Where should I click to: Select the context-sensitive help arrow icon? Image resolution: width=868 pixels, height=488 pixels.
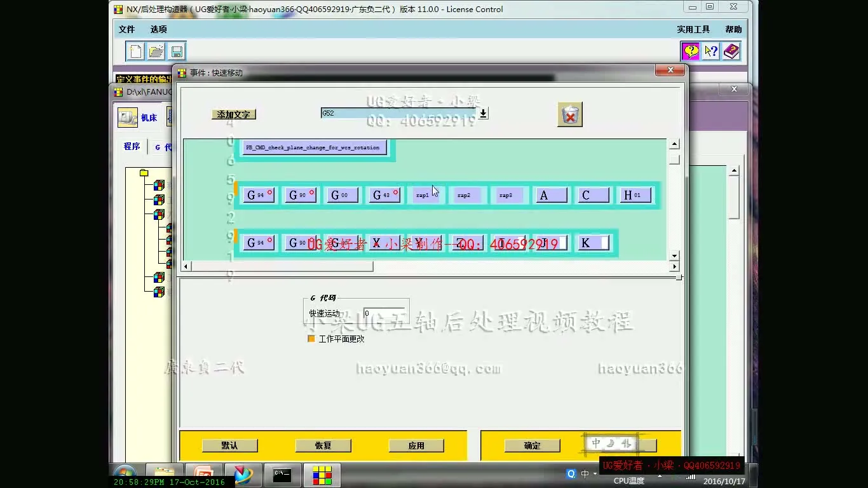(710, 51)
